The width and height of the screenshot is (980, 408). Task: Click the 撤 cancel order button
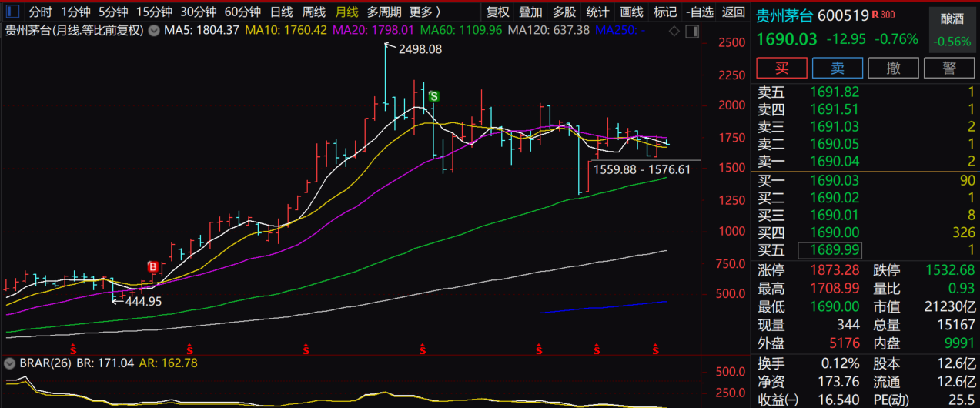893,67
